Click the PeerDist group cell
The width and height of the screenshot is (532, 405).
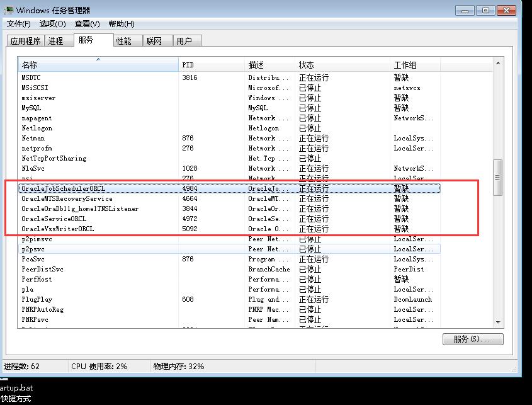click(x=409, y=269)
